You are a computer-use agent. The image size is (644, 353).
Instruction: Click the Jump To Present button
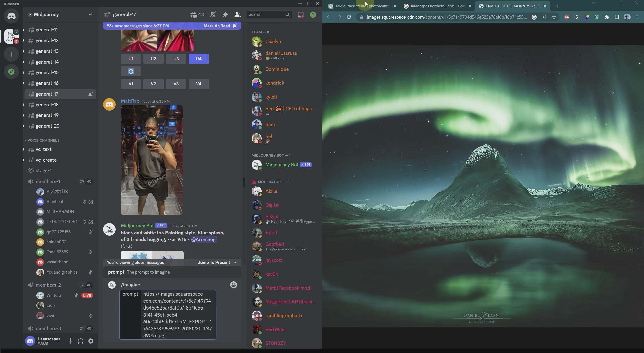(214, 262)
